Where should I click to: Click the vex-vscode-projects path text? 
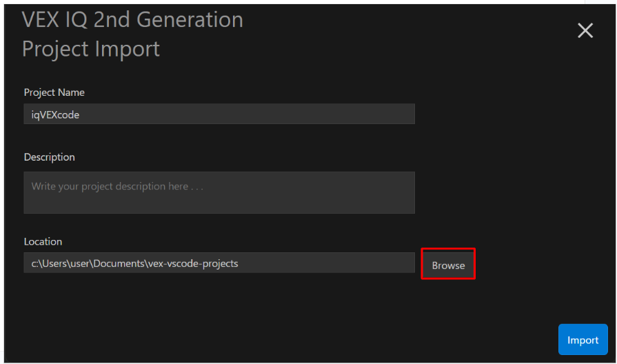pos(192,263)
